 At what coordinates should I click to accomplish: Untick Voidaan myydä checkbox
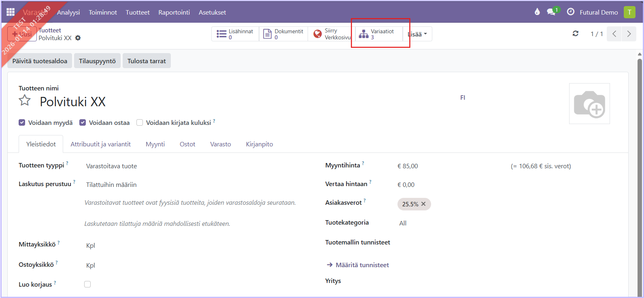[22, 122]
